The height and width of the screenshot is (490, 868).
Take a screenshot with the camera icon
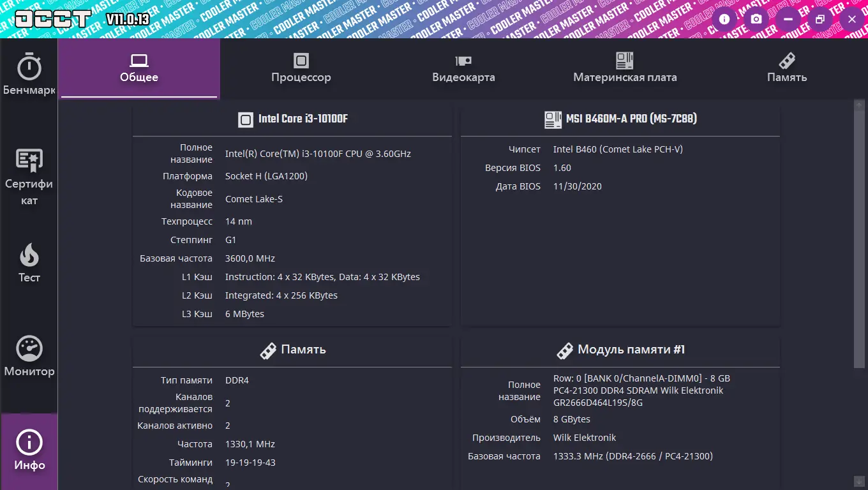coord(756,19)
